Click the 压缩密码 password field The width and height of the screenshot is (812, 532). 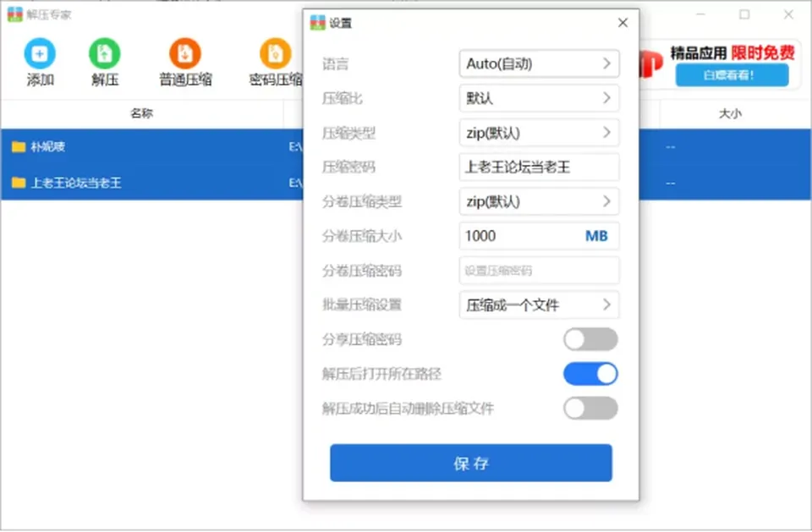pos(539,167)
